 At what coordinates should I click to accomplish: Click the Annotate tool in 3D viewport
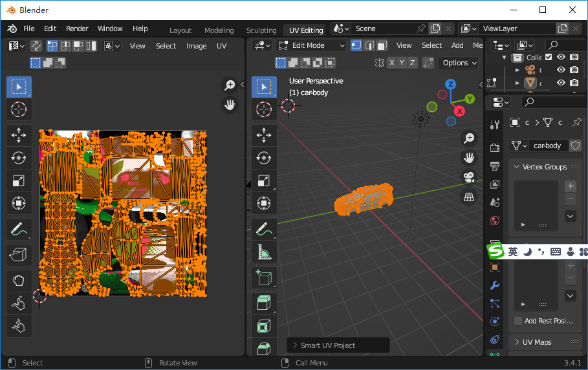pyautogui.click(x=264, y=228)
